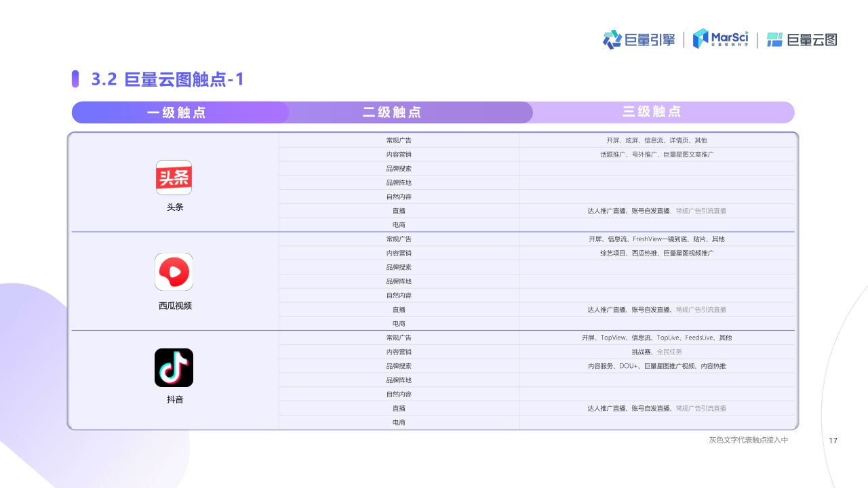Click the 头条 (Toutiao) app icon
This screenshot has height=488, width=868.
coord(174,177)
